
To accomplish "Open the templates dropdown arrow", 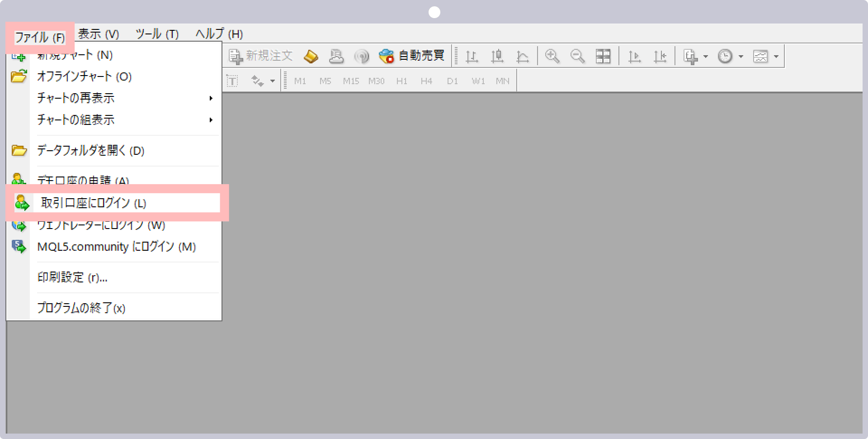I will [x=776, y=57].
